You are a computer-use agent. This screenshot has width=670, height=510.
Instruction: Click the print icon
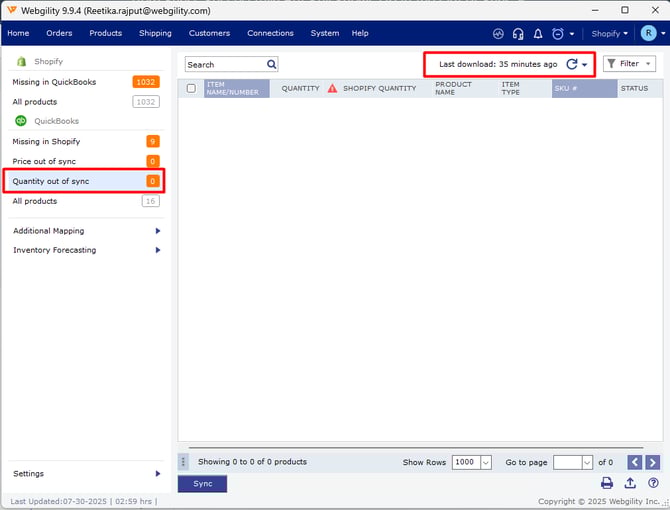[606, 483]
